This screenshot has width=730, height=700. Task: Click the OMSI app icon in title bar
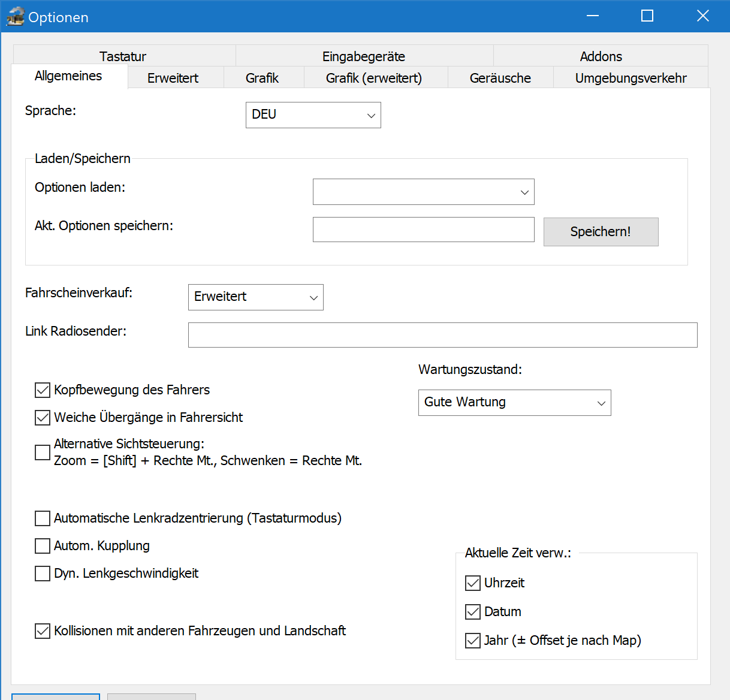pyautogui.click(x=15, y=17)
